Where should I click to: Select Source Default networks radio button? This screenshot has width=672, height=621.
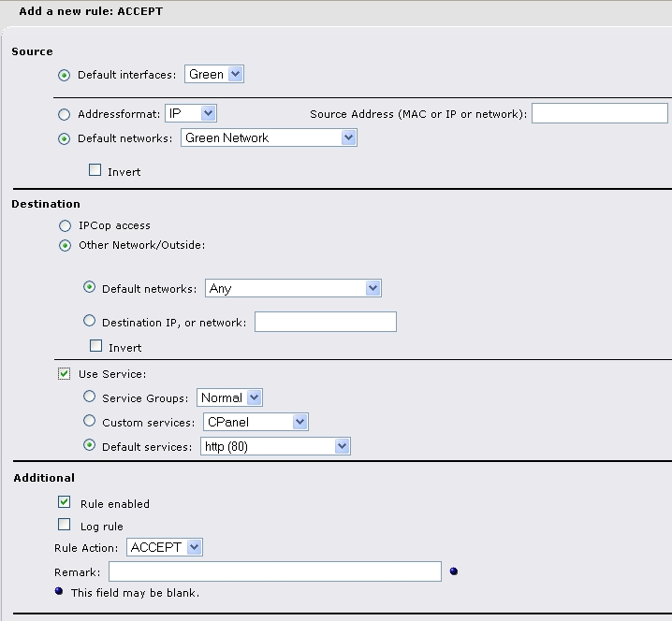pos(64,138)
